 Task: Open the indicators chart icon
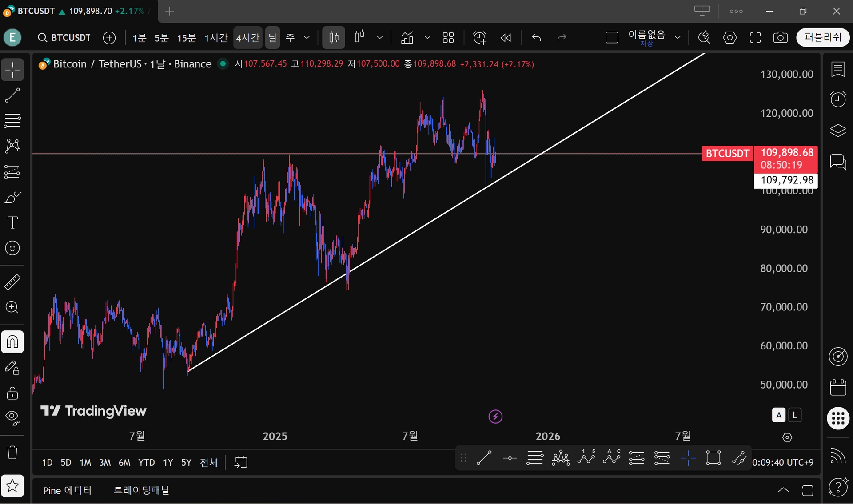click(407, 38)
